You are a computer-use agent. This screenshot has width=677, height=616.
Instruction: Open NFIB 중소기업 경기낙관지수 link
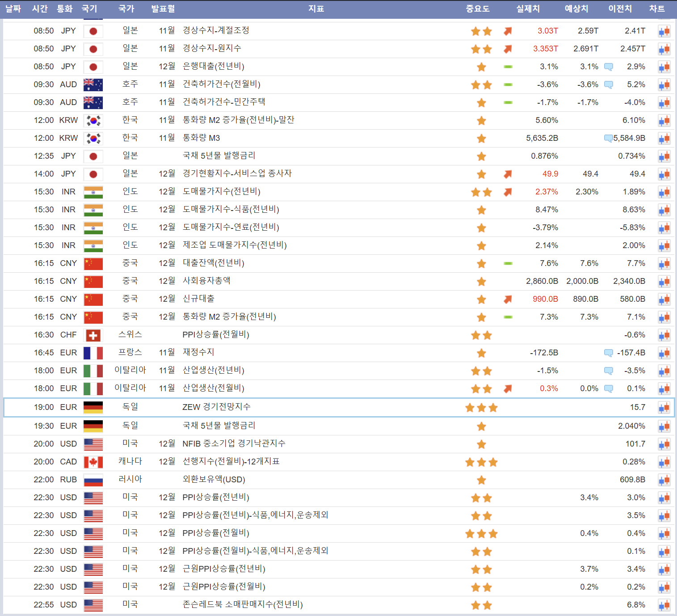234,443
